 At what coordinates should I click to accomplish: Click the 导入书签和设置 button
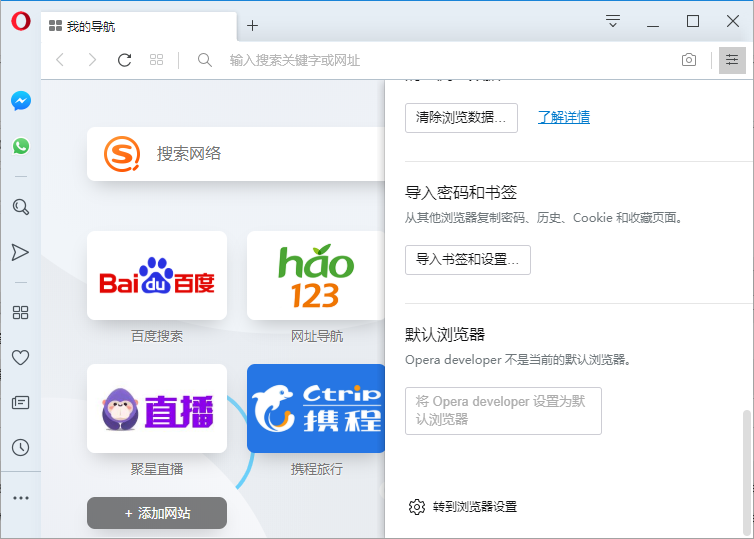467,260
